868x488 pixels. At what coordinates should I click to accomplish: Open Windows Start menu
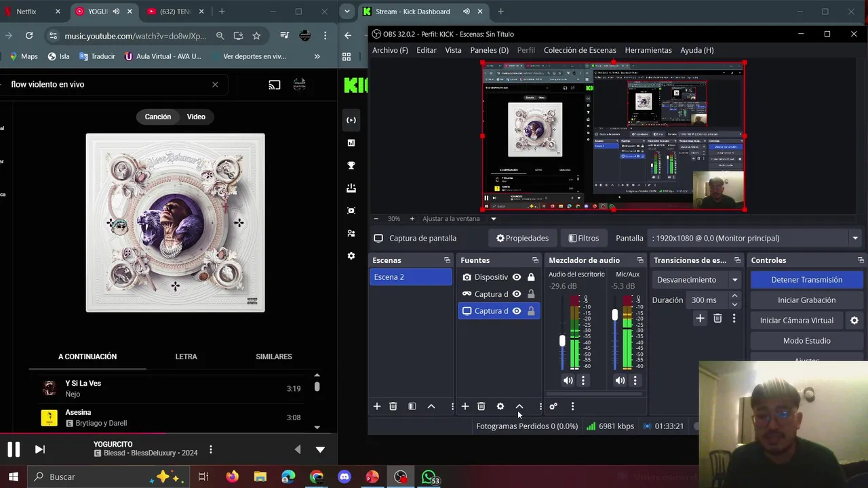click(13, 477)
